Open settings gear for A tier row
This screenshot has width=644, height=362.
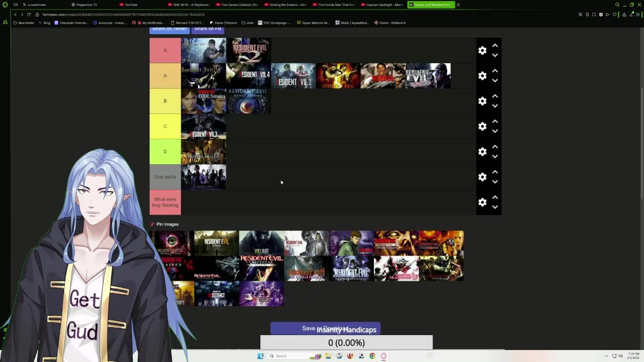(482, 75)
